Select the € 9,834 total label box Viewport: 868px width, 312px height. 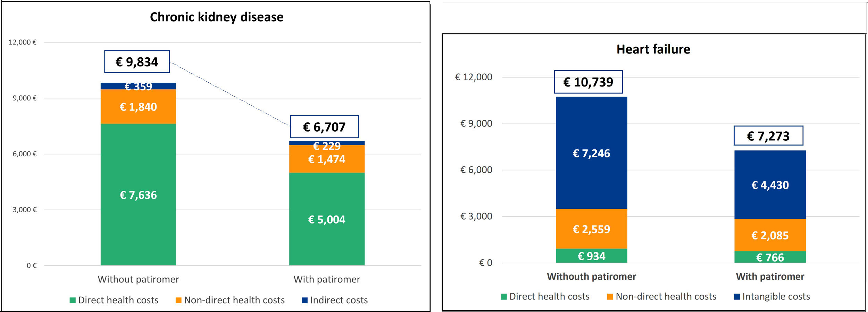[x=137, y=62]
